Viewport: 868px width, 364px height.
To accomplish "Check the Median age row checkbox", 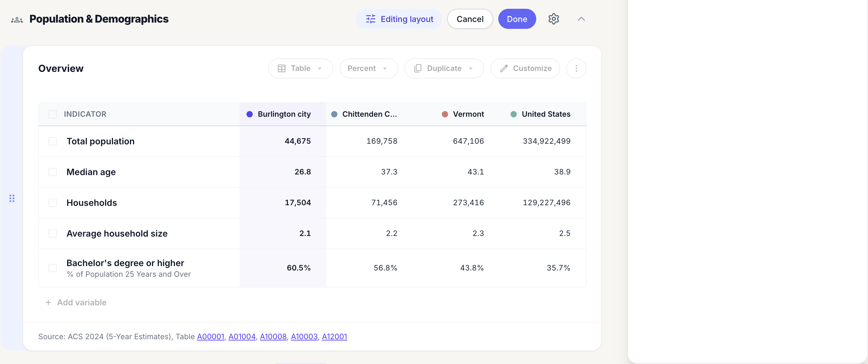I will coord(53,172).
